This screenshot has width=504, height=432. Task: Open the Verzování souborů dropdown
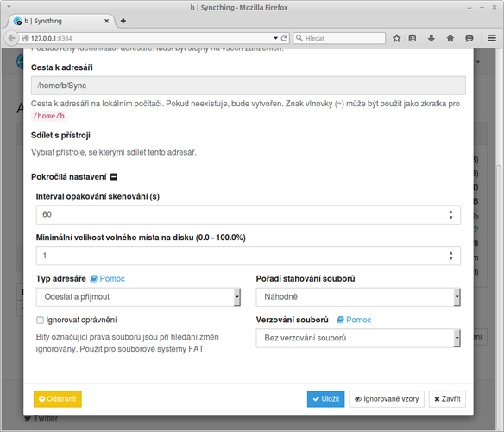pos(358,338)
